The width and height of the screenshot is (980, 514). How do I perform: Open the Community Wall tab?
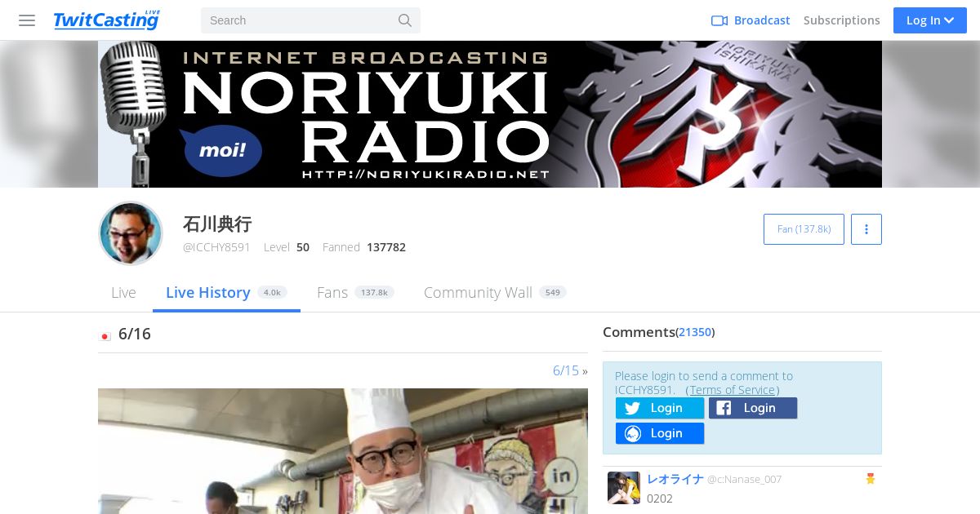point(495,292)
